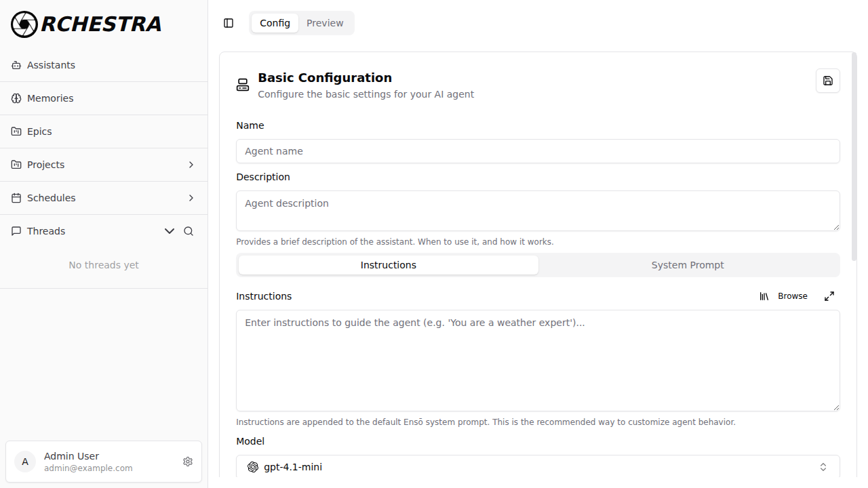The height and width of the screenshot is (488, 868).
Task: Open user settings gear icon
Action: 188,462
